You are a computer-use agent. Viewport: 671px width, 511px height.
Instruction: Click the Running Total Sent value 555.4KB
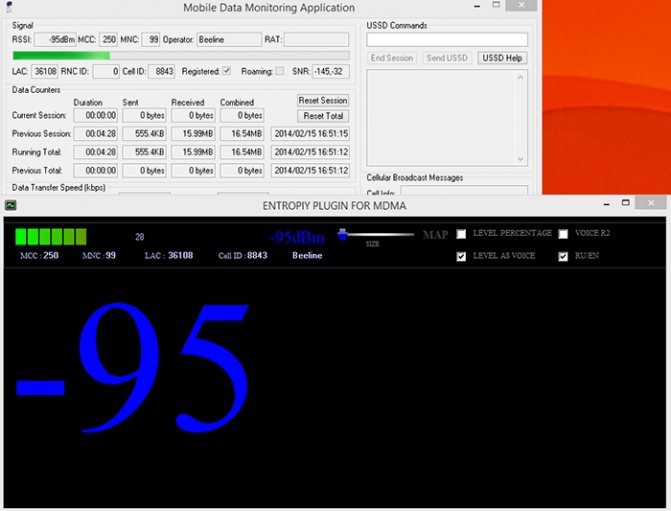pyautogui.click(x=144, y=152)
